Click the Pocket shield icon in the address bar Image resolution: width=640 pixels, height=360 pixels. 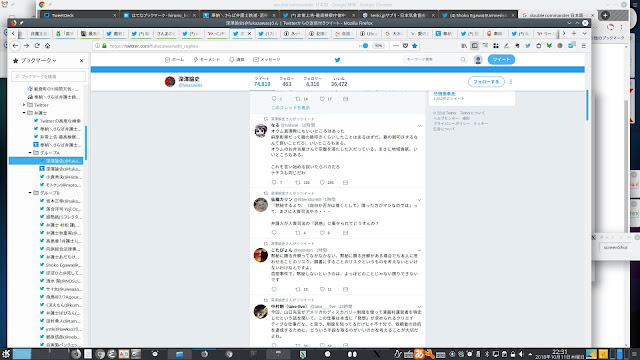point(405,46)
